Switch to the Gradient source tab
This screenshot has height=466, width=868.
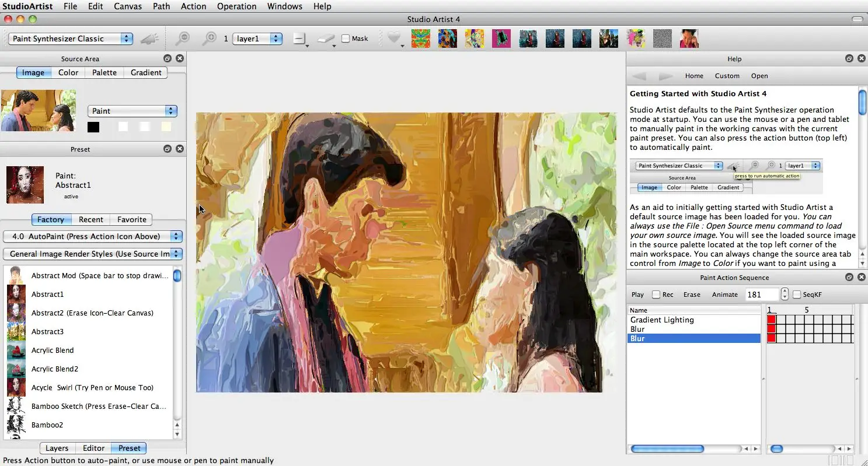coord(146,72)
